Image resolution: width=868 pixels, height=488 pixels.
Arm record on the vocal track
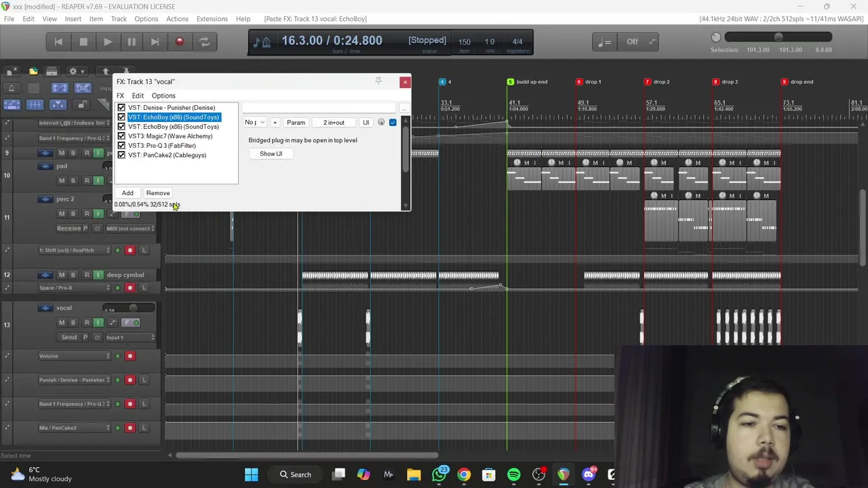87,323
